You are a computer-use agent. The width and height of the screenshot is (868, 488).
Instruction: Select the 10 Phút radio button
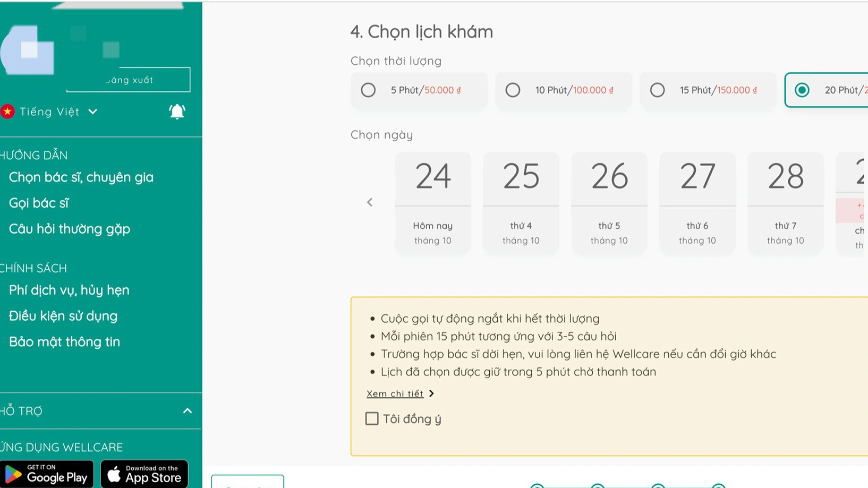point(513,90)
